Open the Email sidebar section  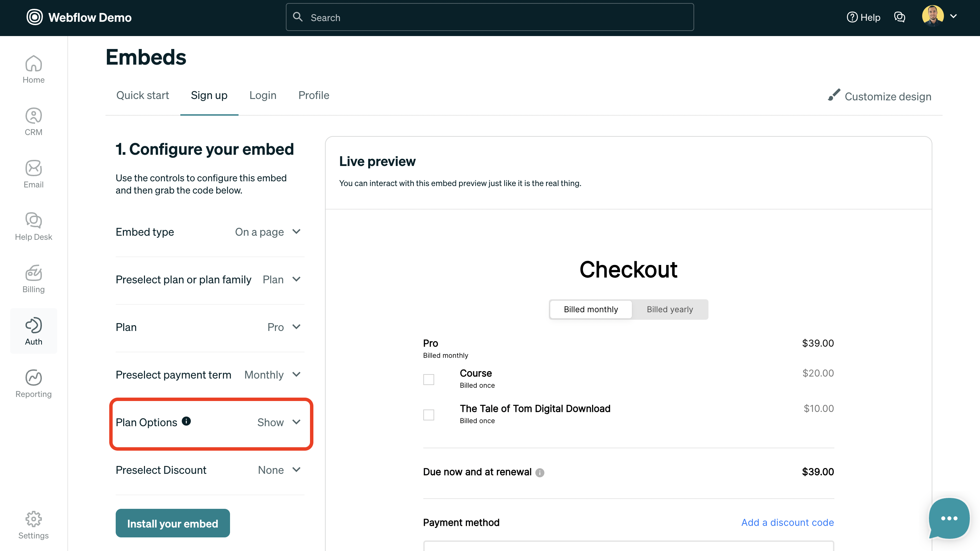click(33, 174)
